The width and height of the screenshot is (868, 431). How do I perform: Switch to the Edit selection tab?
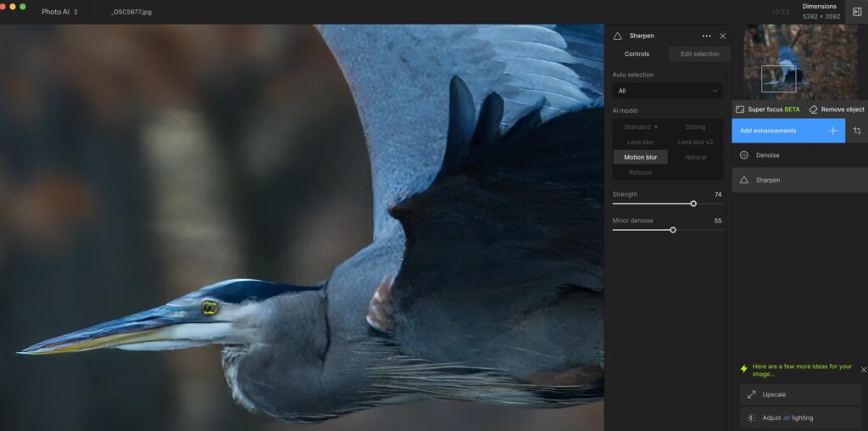[x=699, y=53]
